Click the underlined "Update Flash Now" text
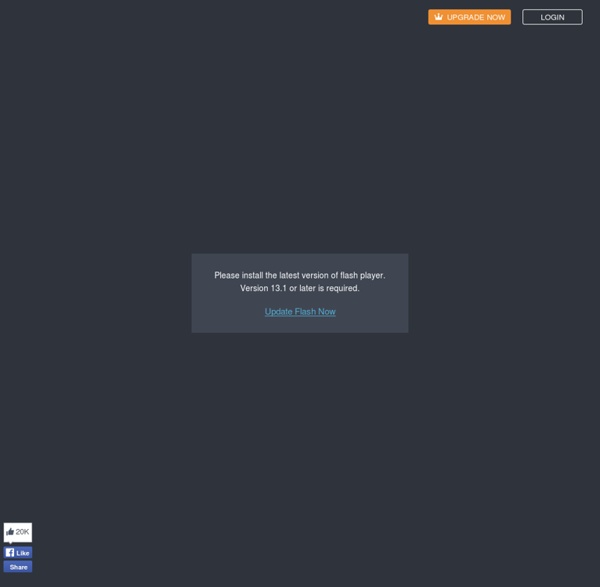The width and height of the screenshot is (600, 587). [300, 312]
